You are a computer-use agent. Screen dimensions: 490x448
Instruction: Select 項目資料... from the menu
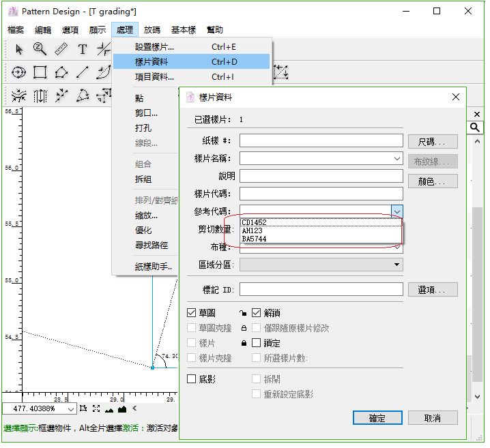pyautogui.click(x=154, y=77)
